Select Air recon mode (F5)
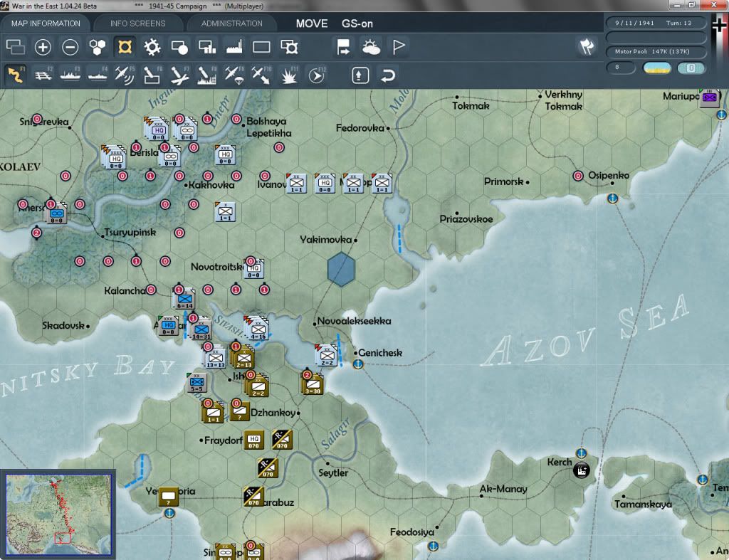Viewport: 729px width, 560px height. [x=125, y=75]
